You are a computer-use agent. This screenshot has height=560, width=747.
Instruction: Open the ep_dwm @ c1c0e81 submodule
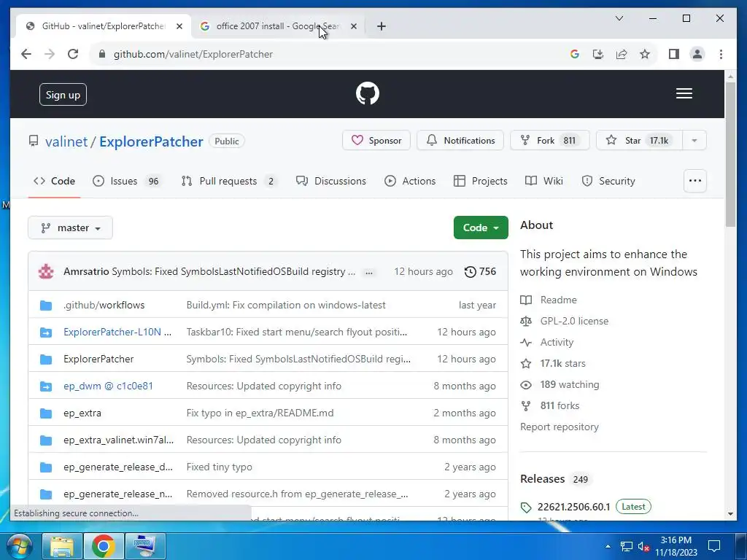click(x=108, y=386)
